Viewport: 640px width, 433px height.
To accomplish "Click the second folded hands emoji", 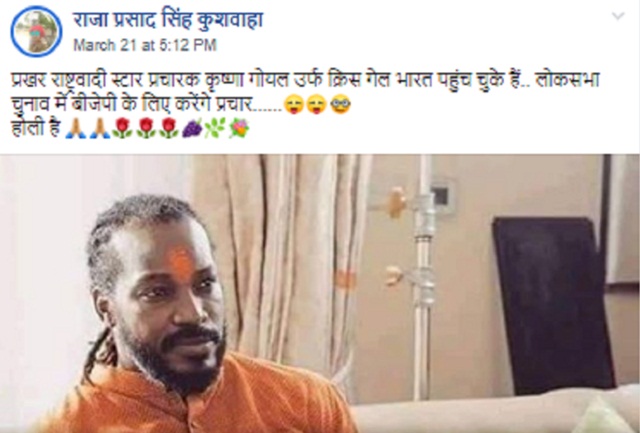I will [100, 129].
